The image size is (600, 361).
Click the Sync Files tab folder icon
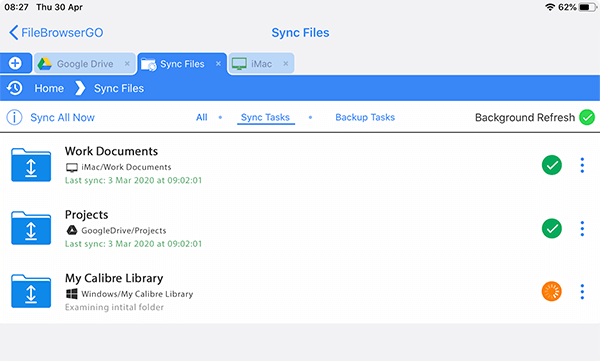148,64
